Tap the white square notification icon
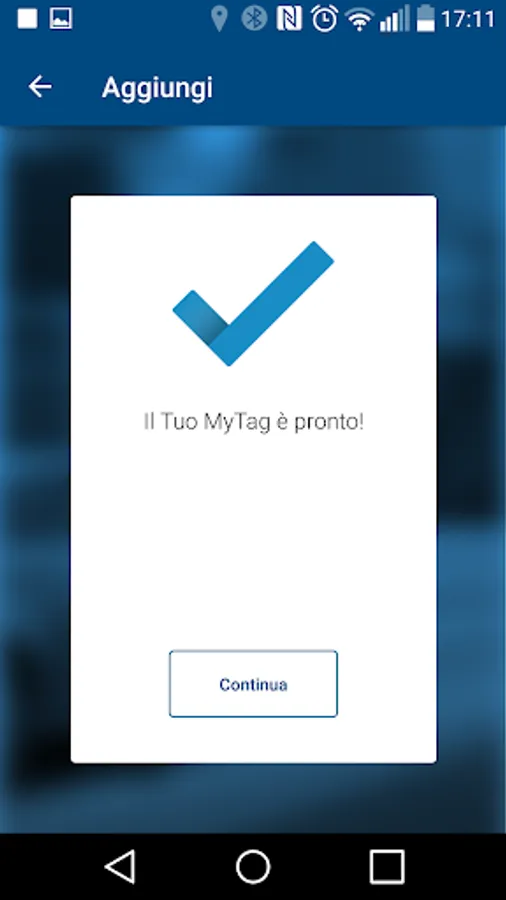The height and width of the screenshot is (900, 506). 27,19
